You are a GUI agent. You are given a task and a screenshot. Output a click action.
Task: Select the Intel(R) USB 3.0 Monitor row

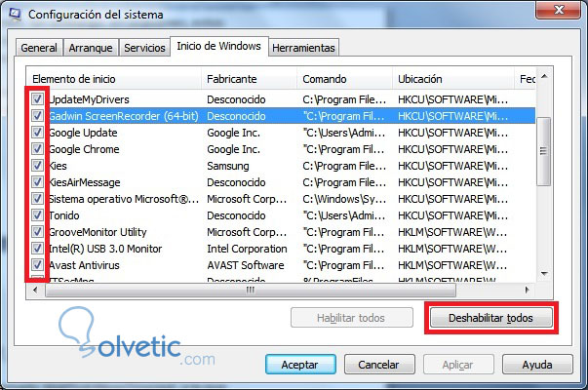coord(281,249)
